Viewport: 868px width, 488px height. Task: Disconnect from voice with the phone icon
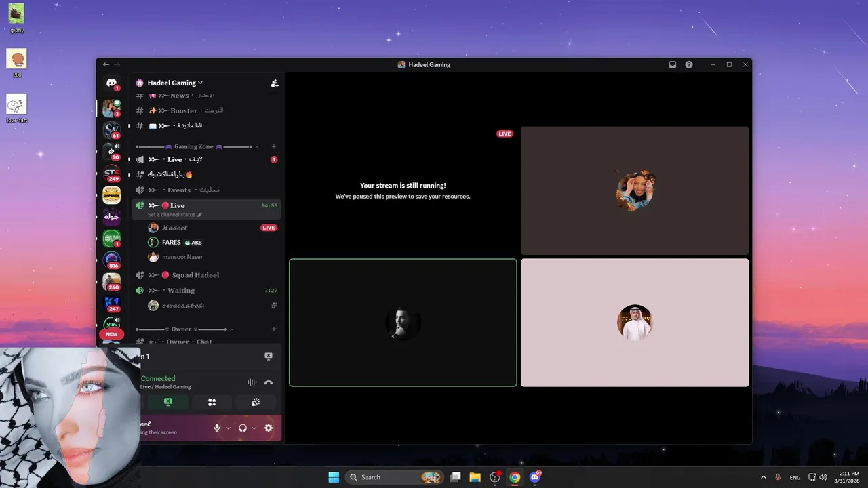pos(269,382)
